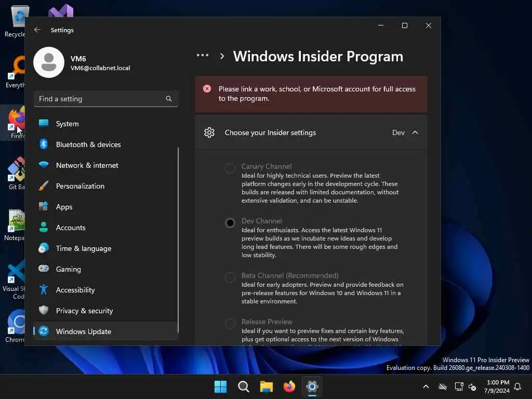
Task: Maximize the Settings window
Action: click(404, 25)
